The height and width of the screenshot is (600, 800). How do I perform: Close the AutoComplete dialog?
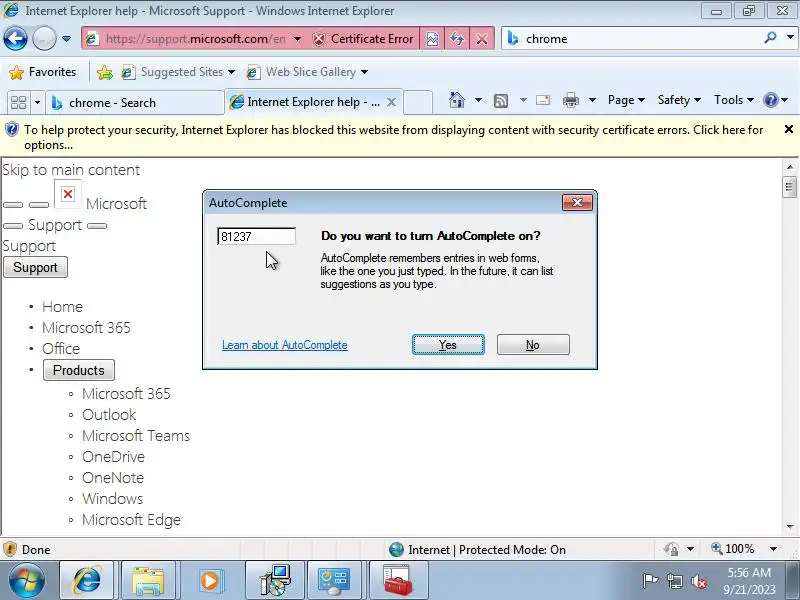pos(577,203)
